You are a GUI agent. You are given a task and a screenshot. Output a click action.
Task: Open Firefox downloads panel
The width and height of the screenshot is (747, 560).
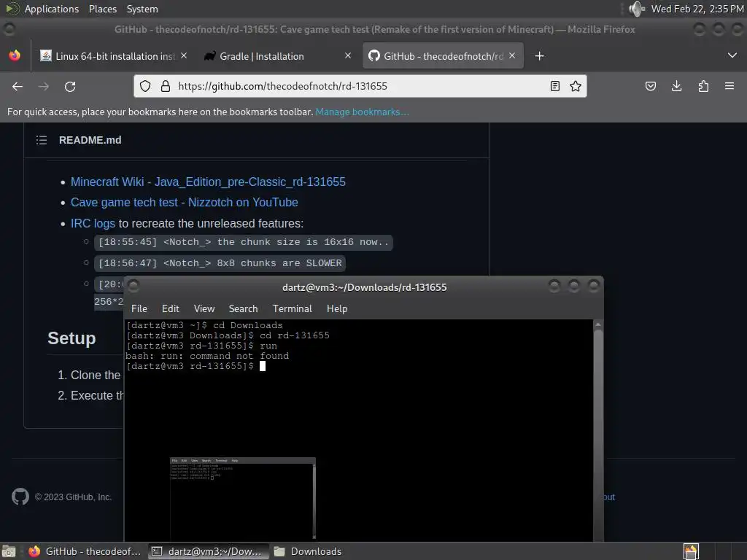tap(676, 86)
